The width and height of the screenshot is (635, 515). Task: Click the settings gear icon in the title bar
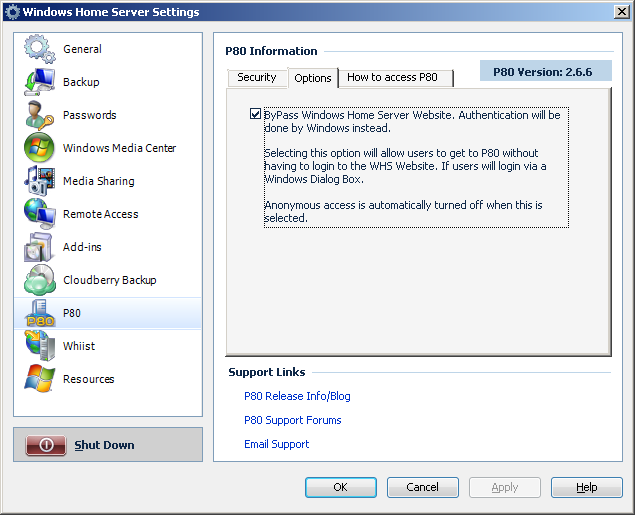click(12, 12)
